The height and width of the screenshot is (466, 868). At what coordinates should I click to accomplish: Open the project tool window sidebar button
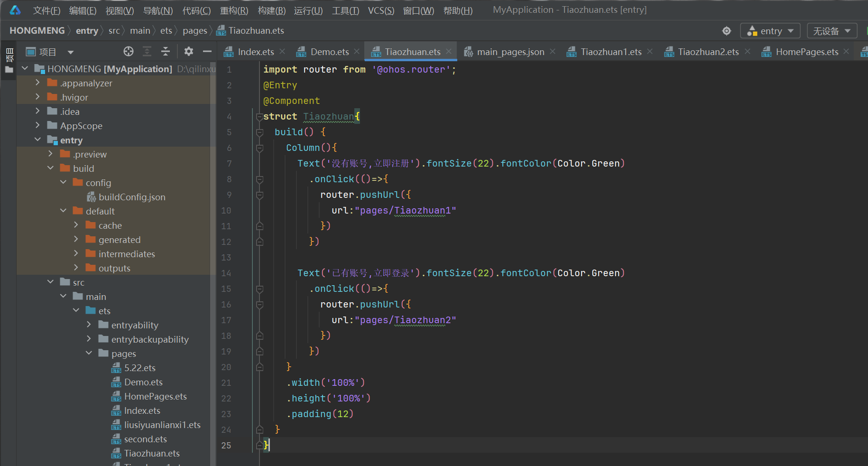(x=9, y=55)
